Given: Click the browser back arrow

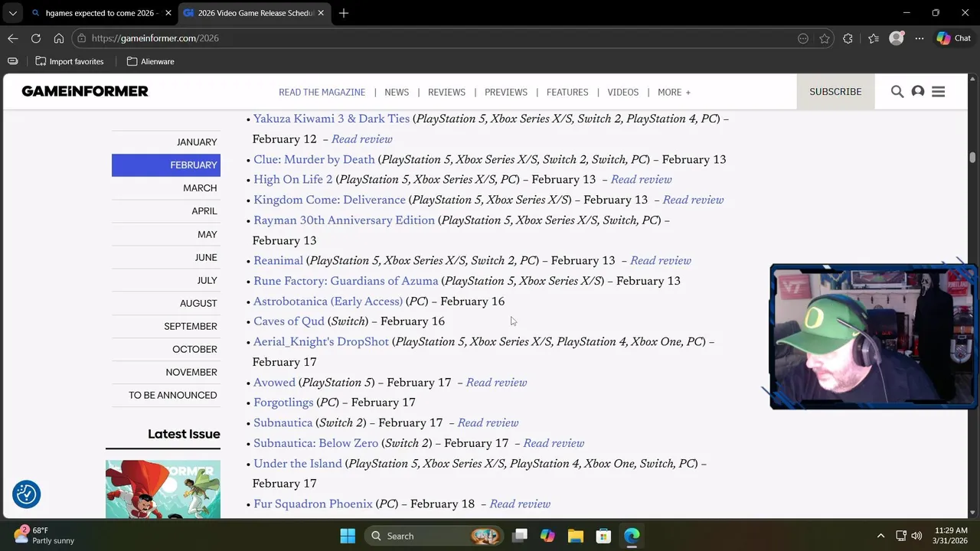Looking at the screenshot, I should coord(13,38).
